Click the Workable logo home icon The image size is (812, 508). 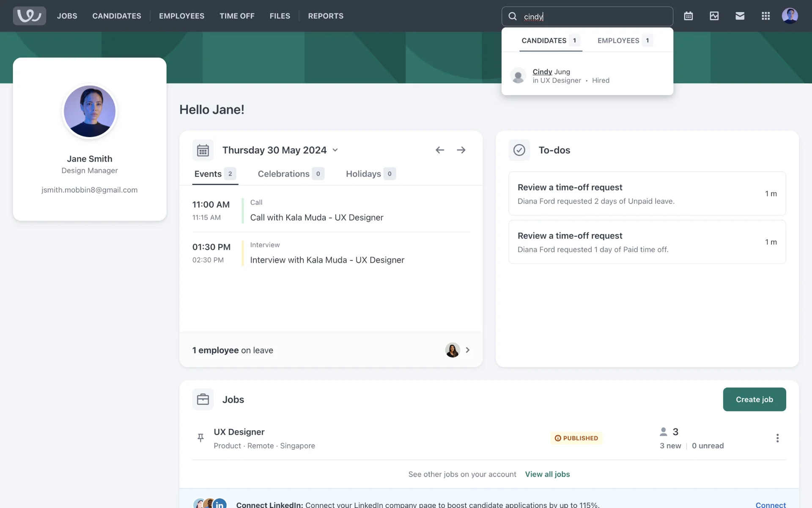coord(29,16)
